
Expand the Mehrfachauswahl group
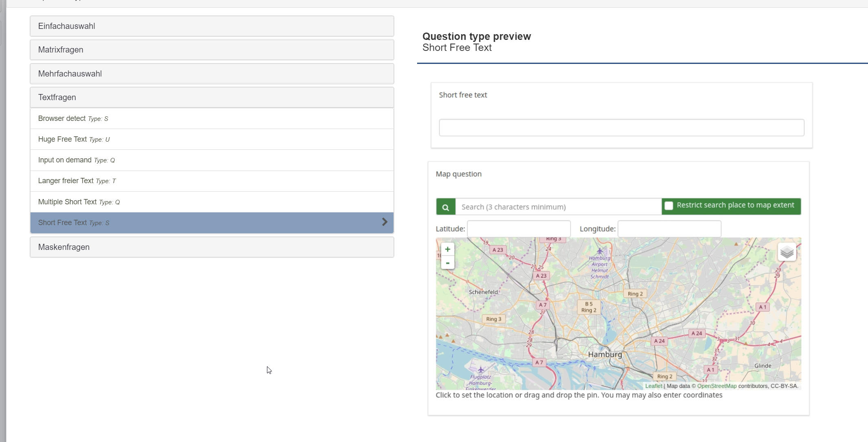pos(212,74)
